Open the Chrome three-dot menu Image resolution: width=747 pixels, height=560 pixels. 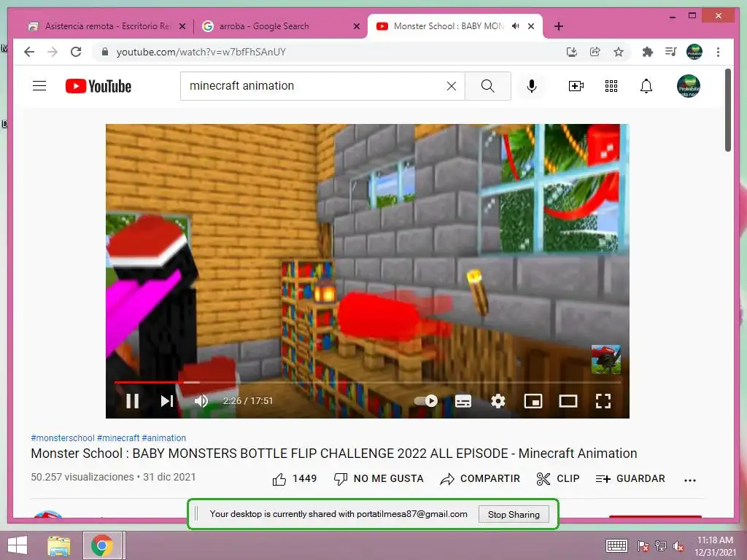coord(718,52)
